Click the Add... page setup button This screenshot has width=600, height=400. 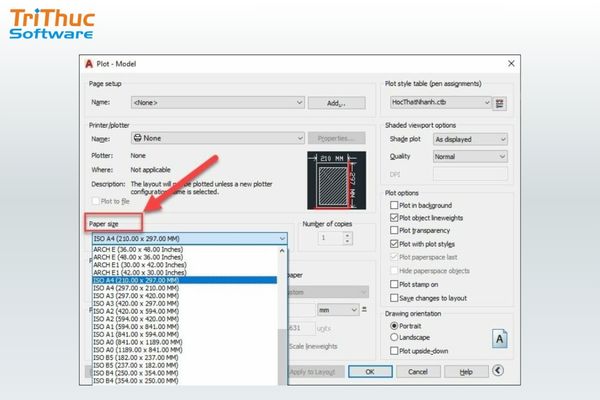point(336,103)
